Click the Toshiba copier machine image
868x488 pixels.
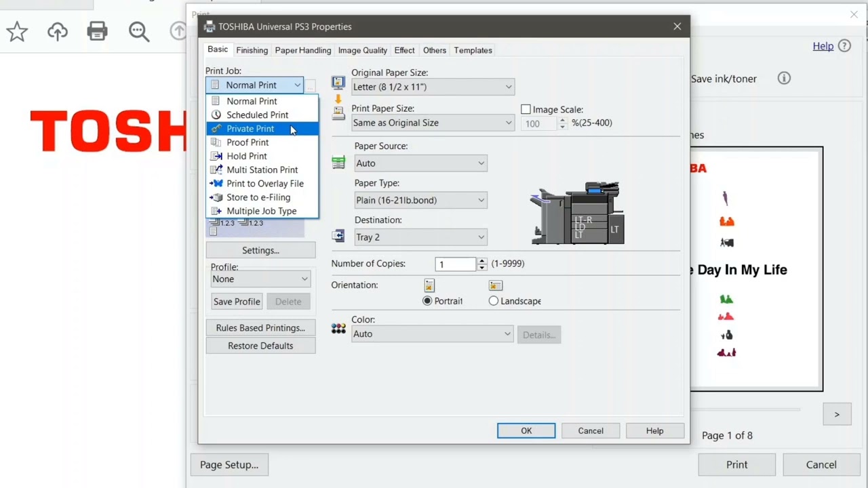[578, 213]
